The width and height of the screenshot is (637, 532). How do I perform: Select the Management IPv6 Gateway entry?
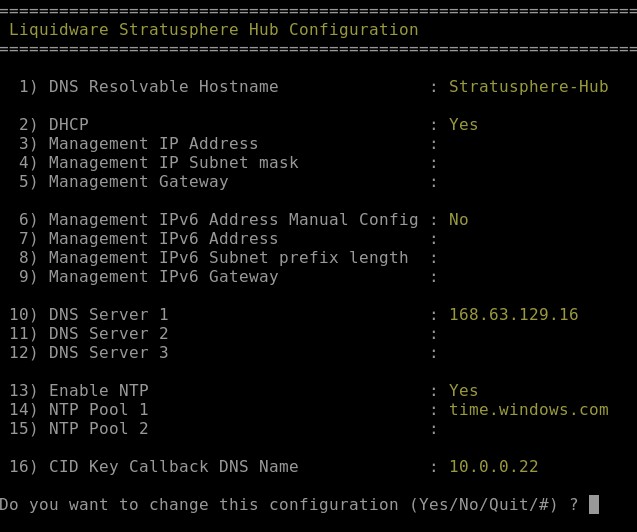click(x=149, y=277)
